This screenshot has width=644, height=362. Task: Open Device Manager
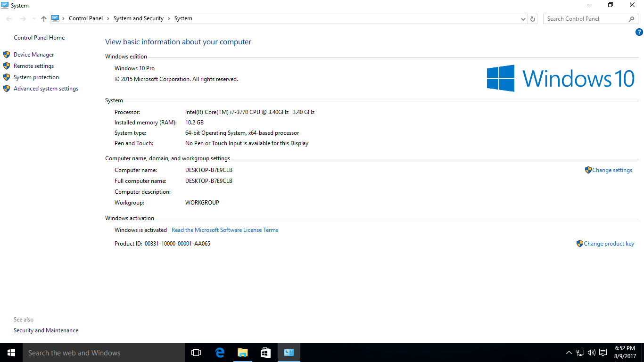pyautogui.click(x=34, y=55)
